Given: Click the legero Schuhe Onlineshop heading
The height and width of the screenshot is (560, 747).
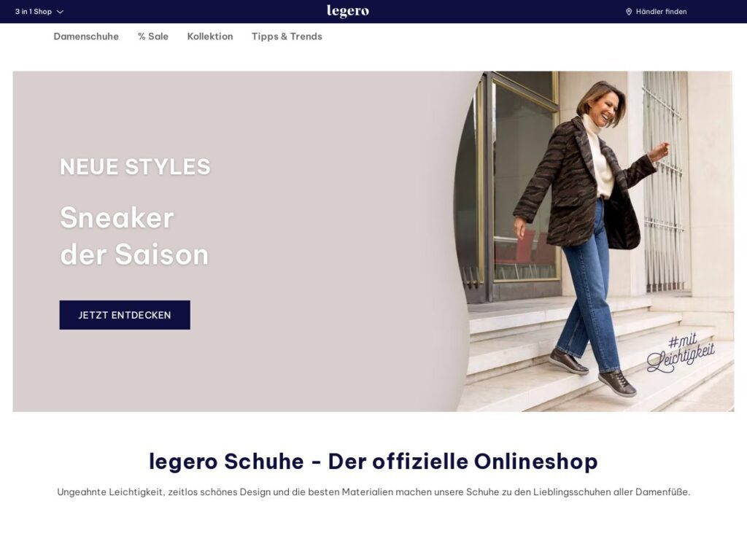Looking at the screenshot, I should pyautogui.click(x=373, y=462).
